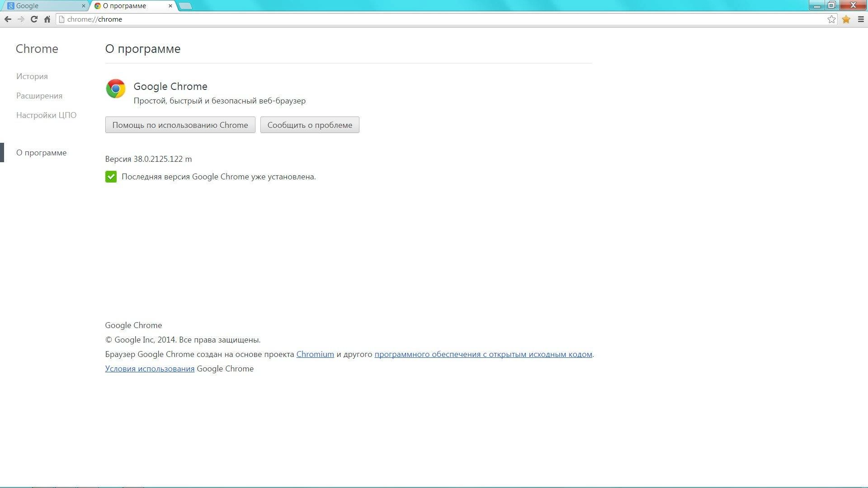868x488 pixels.
Task: Minimize the browser window
Action: pos(817,5)
